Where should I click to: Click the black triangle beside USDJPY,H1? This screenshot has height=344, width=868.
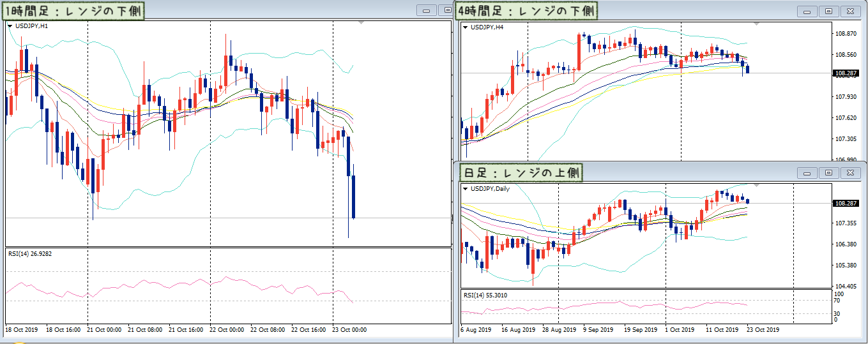tap(10, 26)
